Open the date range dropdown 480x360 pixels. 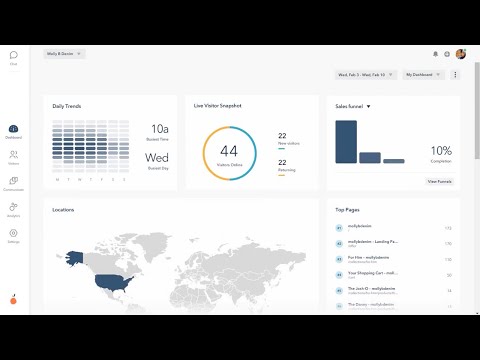pos(366,75)
